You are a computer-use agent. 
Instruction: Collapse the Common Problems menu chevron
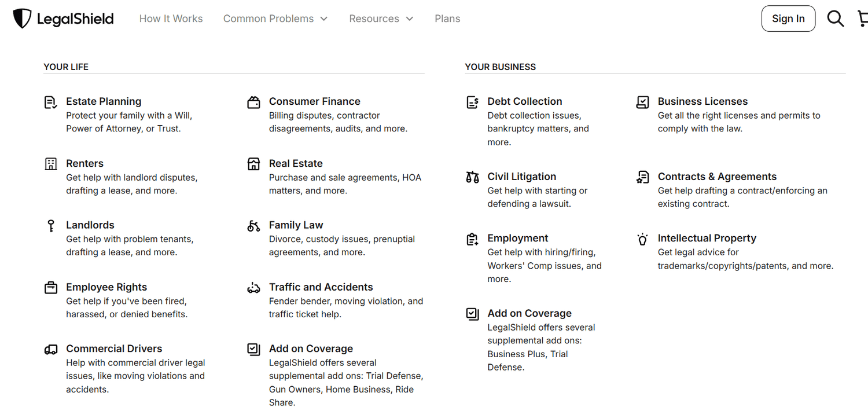323,18
